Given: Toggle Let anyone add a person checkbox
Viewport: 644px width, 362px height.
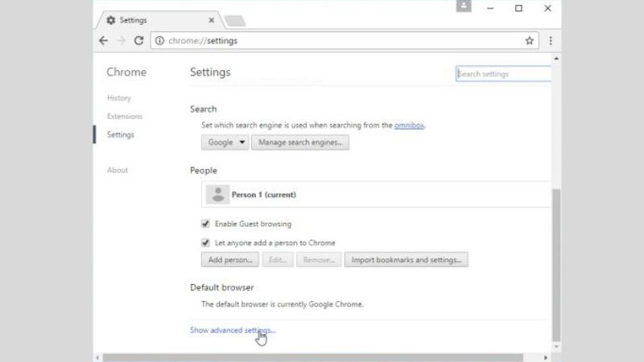Looking at the screenshot, I should [205, 242].
